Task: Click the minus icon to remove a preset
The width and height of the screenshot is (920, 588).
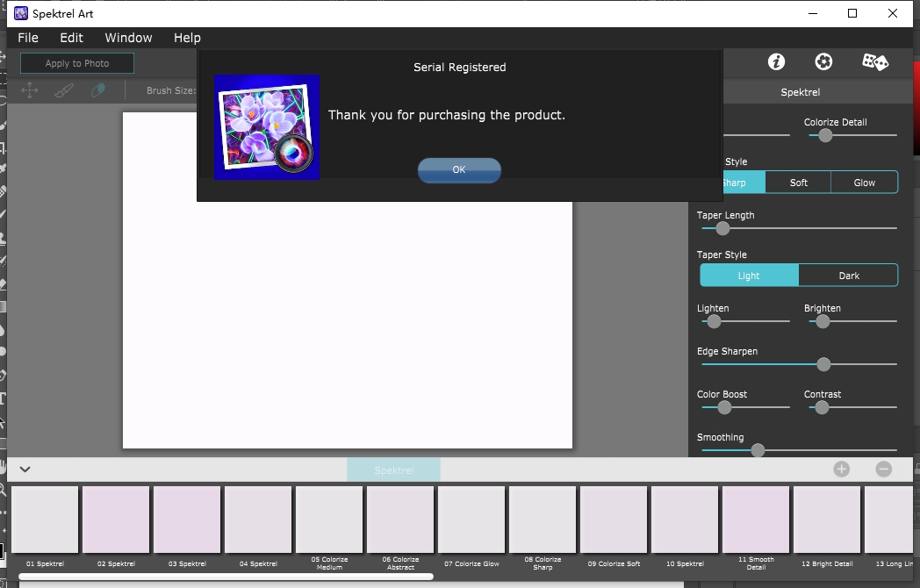Action: click(x=884, y=469)
